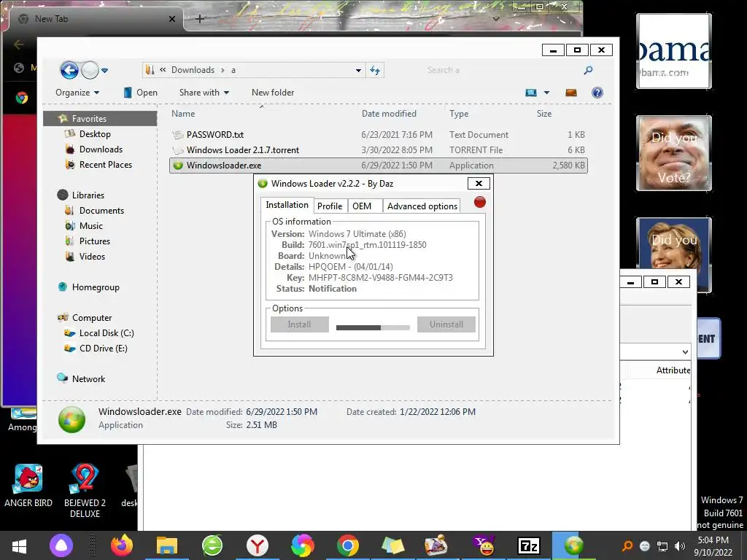Screen dimensions: 747x560
Task: Select the Windows Loader 2.1.7.torrent file
Action: pos(379,150)
